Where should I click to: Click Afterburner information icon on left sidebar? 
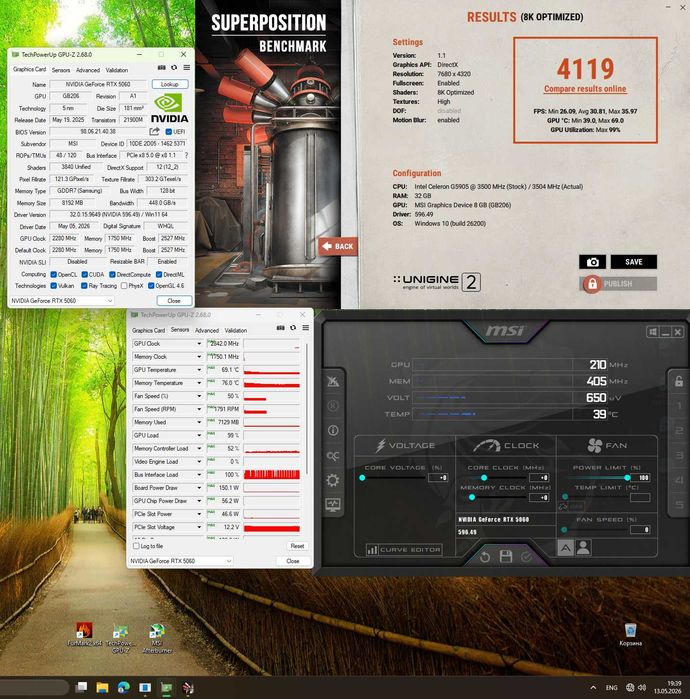(x=333, y=430)
